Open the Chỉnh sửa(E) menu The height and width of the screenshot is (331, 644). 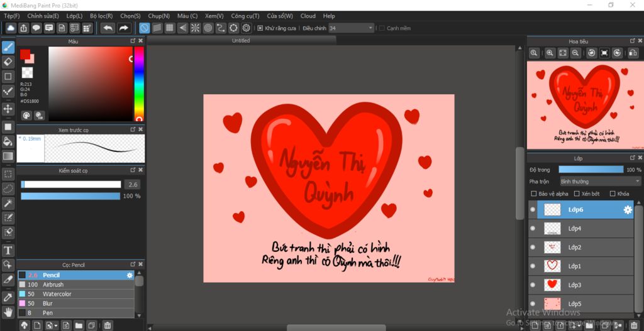pos(43,16)
